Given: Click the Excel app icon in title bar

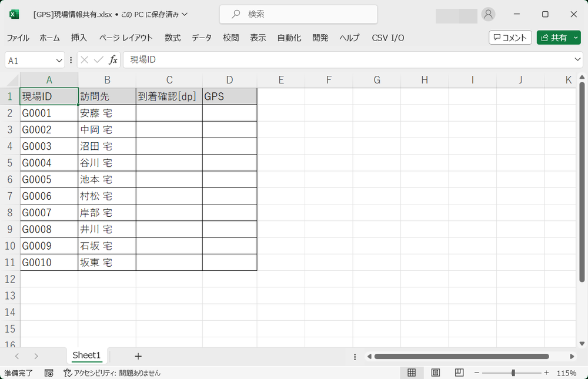Looking at the screenshot, I should coord(14,14).
